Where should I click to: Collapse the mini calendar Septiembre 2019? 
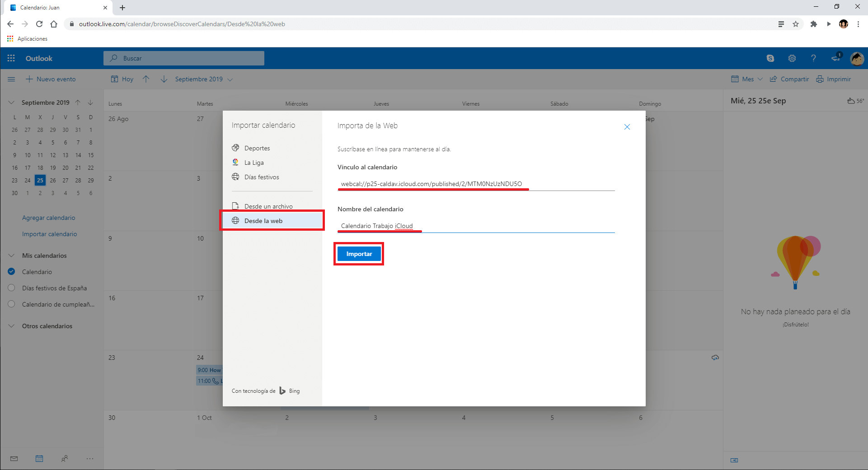coord(11,102)
